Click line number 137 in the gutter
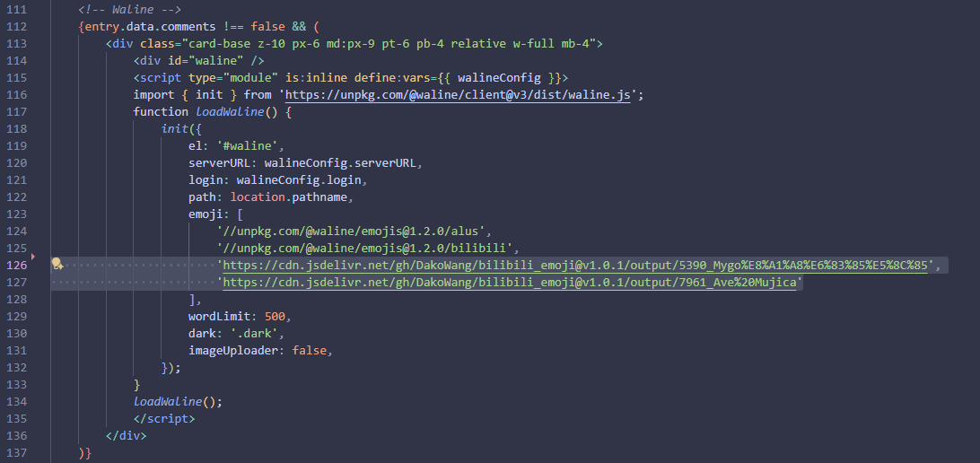980x463 pixels. click(x=16, y=453)
